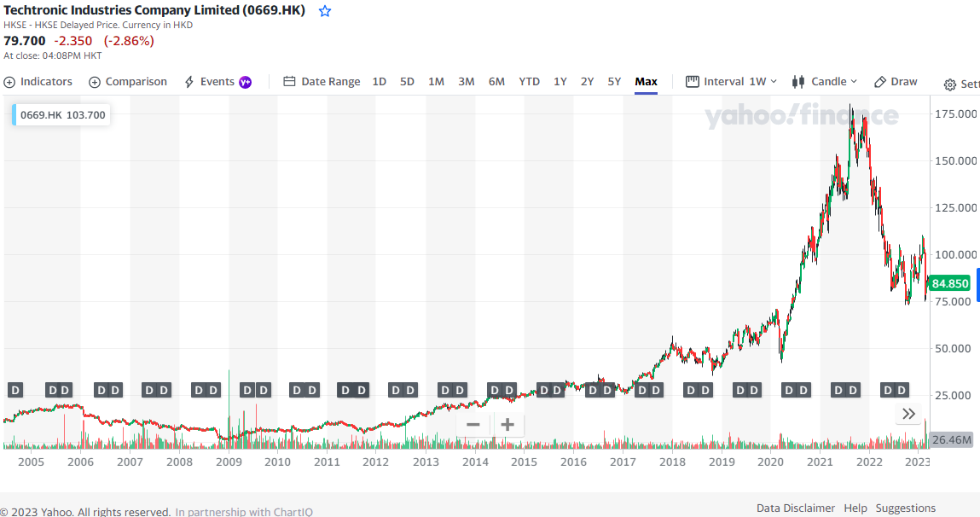Viewport: 980px width, 517px height.
Task: Click the -2.350 price change value
Action: (x=73, y=41)
